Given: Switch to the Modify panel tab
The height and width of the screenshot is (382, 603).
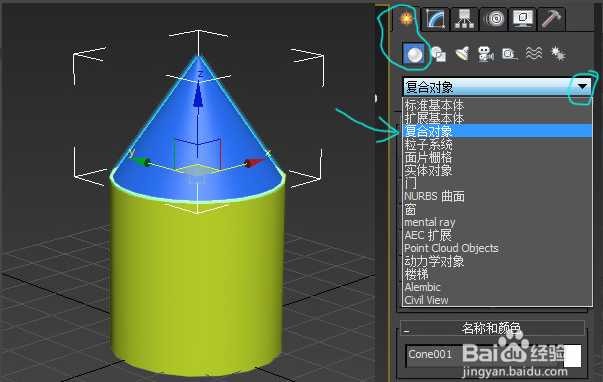Looking at the screenshot, I should click(x=436, y=18).
